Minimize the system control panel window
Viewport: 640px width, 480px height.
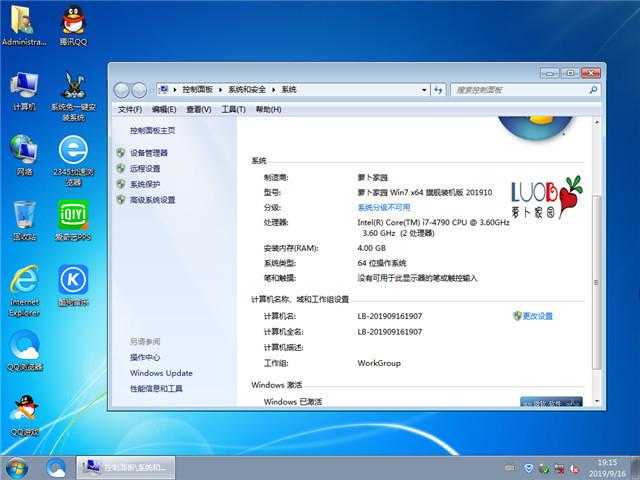click(x=550, y=73)
